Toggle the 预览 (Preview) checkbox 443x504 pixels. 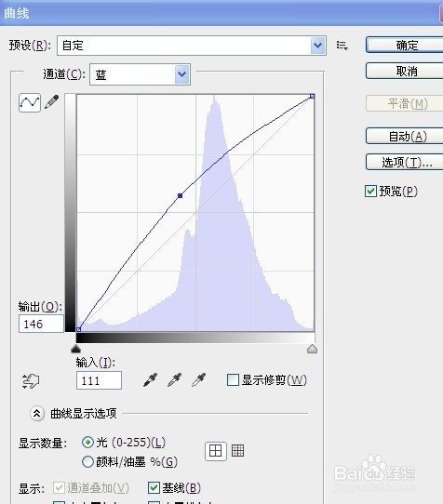tap(370, 192)
